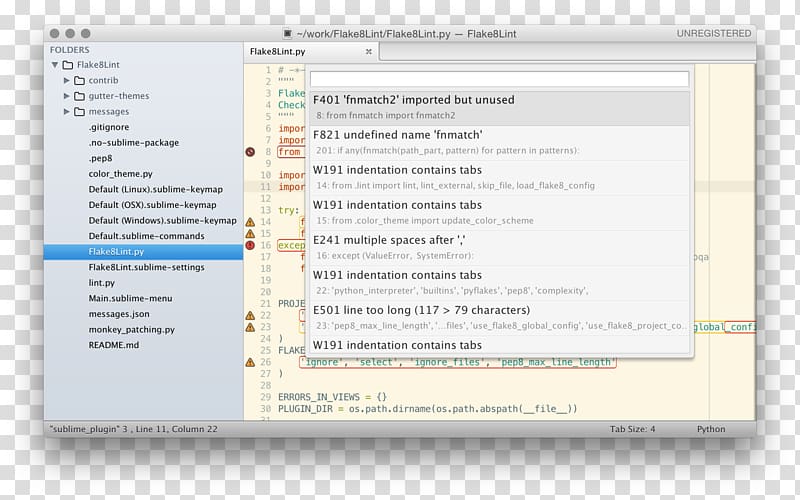The height and width of the screenshot is (500, 800).
Task: Click the warning gutter icon on line 22
Action: pos(250,315)
